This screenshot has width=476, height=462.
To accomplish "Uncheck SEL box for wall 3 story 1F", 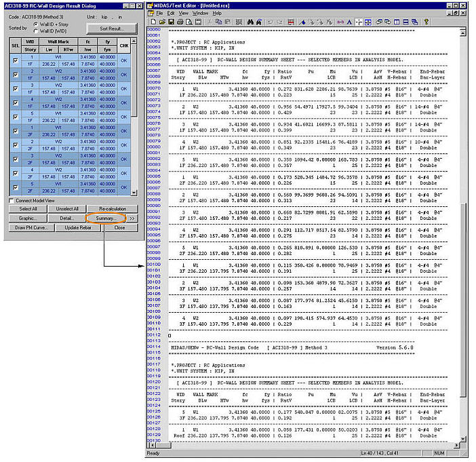I will pos(16,89).
